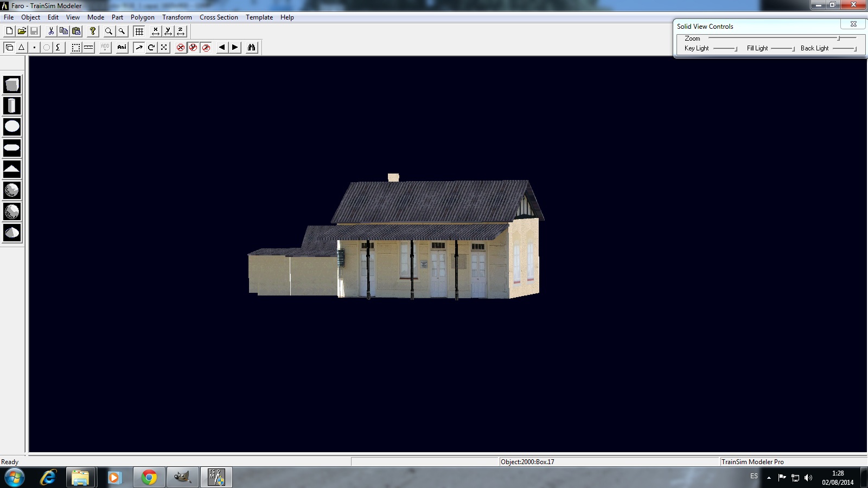Select the box primitive tool
This screenshot has height=488, width=868.
12,85
